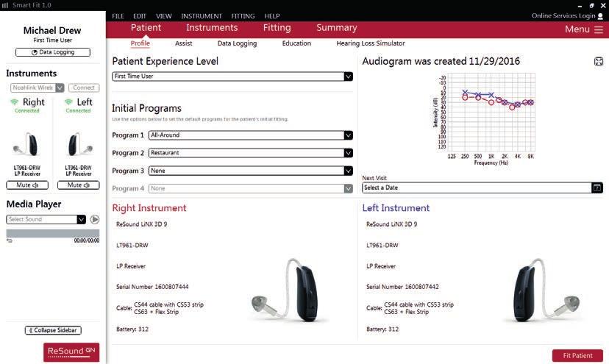Viewport: 609px width, 364px height.
Task: Open the Program 1 All-Around dropdown
Action: pos(251,135)
